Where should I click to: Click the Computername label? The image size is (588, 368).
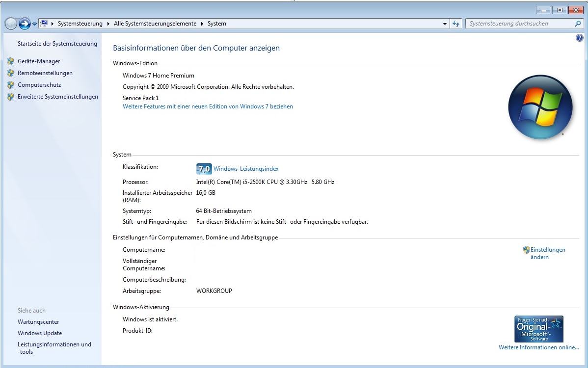[x=144, y=250]
